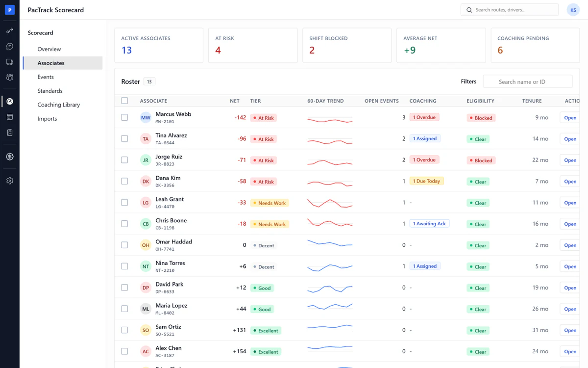This screenshot has width=588, height=368.
Task: Check the box for David Park
Action: pyautogui.click(x=124, y=288)
